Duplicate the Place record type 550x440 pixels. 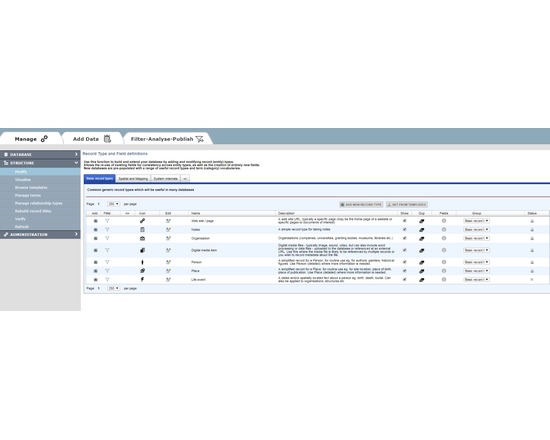pyautogui.click(x=422, y=271)
